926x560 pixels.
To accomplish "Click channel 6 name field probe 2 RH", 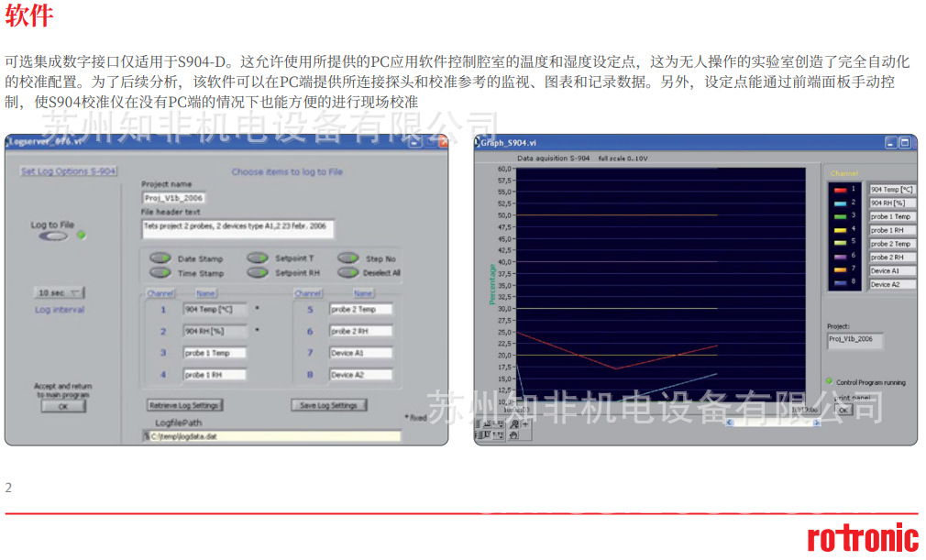I will pyautogui.click(x=360, y=331).
